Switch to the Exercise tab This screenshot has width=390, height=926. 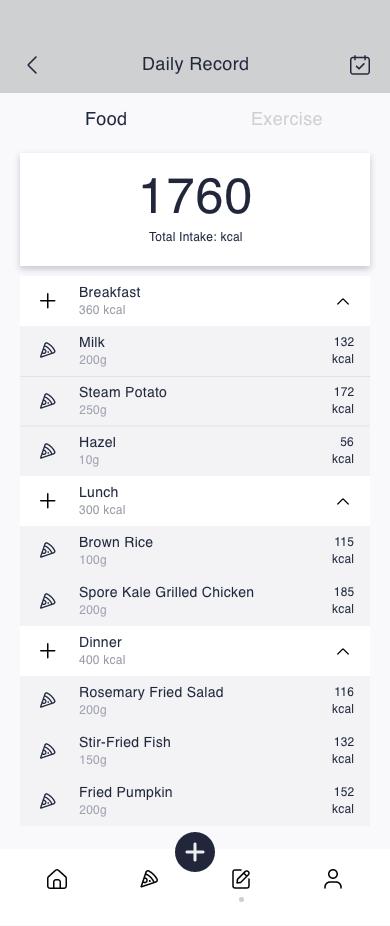coord(287,119)
